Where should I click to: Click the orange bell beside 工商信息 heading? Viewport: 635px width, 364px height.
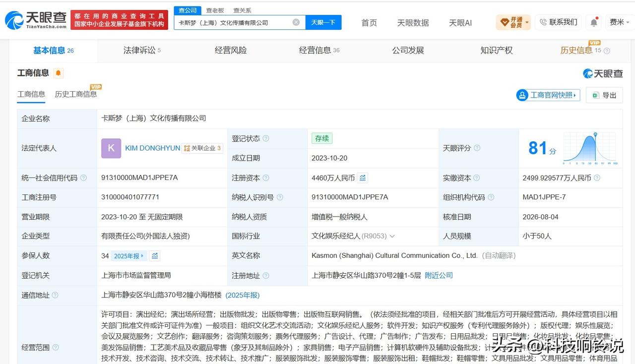[x=59, y=73]
